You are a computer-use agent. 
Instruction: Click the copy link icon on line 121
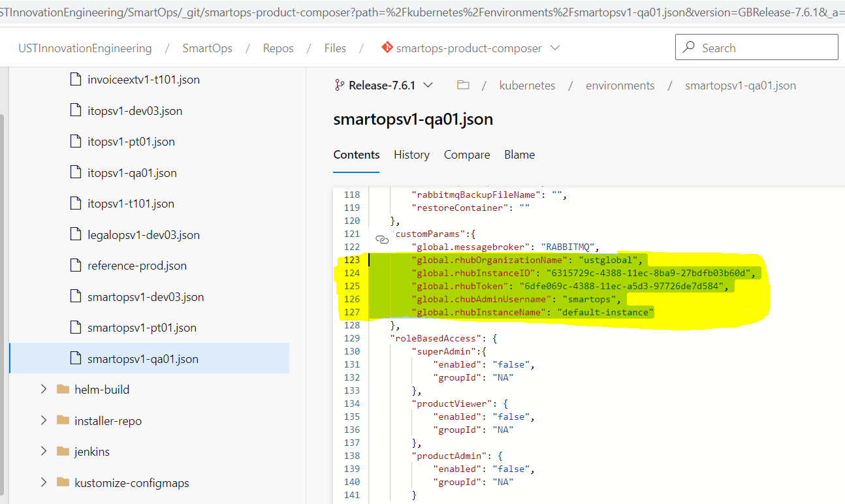382,240
